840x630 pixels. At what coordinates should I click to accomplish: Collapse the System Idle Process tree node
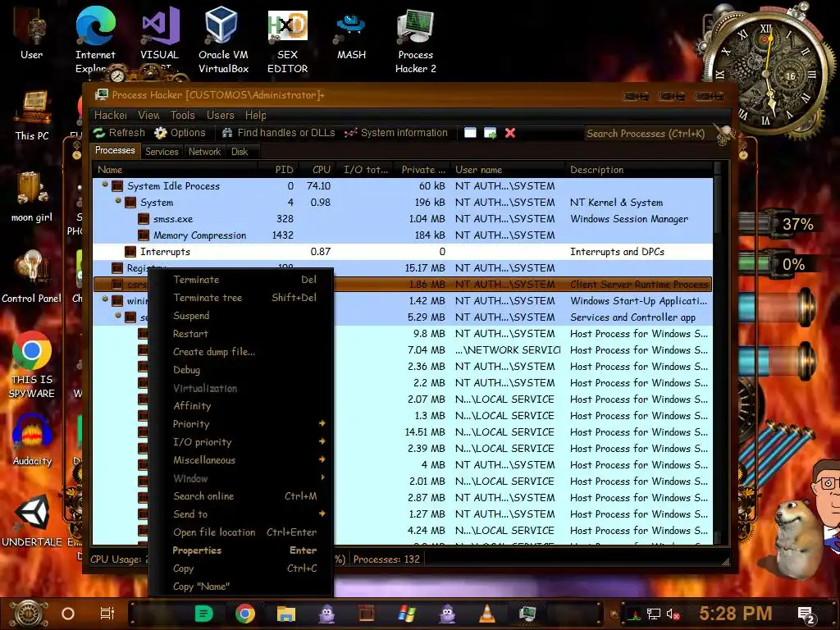click(105, 185)
